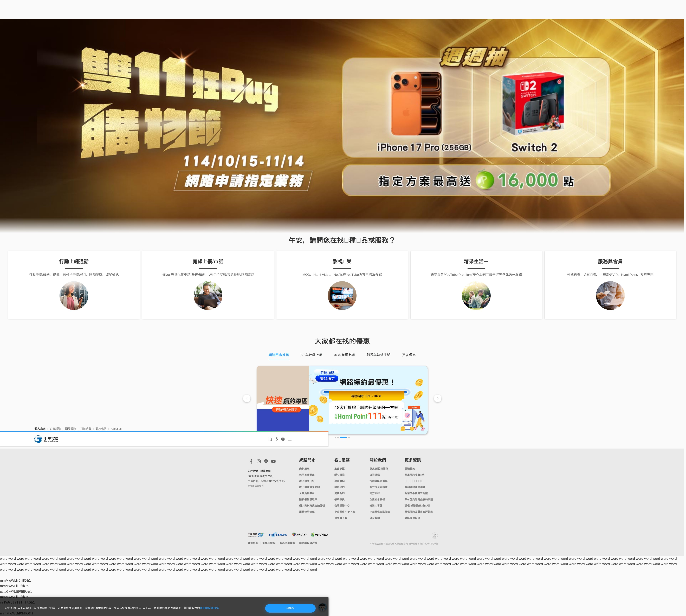Image resolution: width=686 pixels, height=616 pixels.
Task: Open the search magnifier icon in header
Action: click(270, 439)
